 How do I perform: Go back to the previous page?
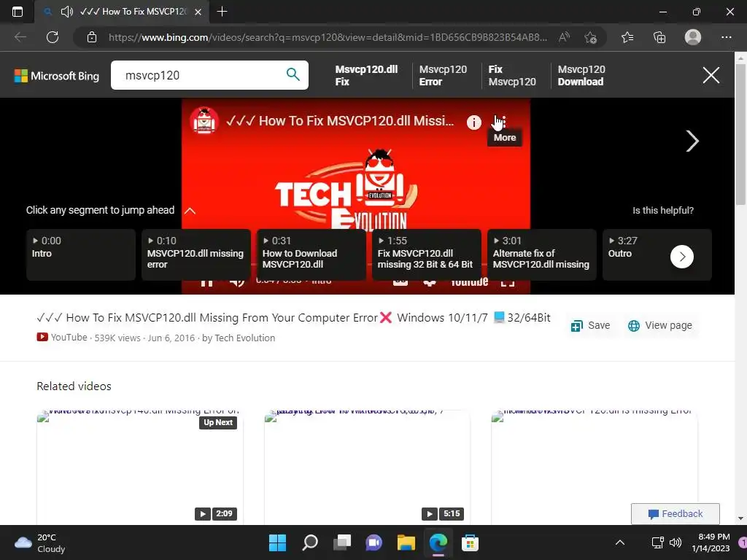[20, 37]
